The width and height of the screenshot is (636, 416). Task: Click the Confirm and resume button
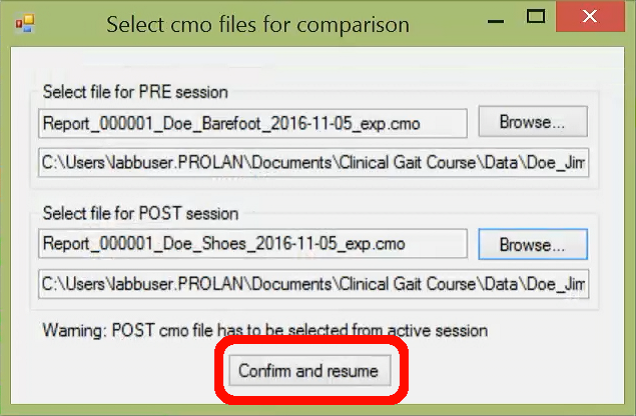(x=310, y=370)
